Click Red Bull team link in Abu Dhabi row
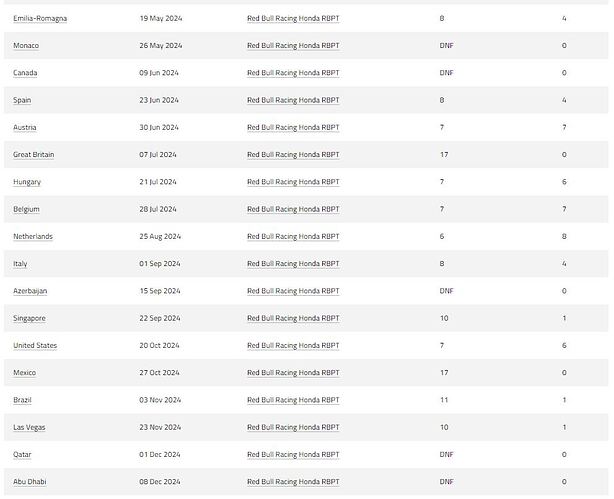 [x=293, y=482]
